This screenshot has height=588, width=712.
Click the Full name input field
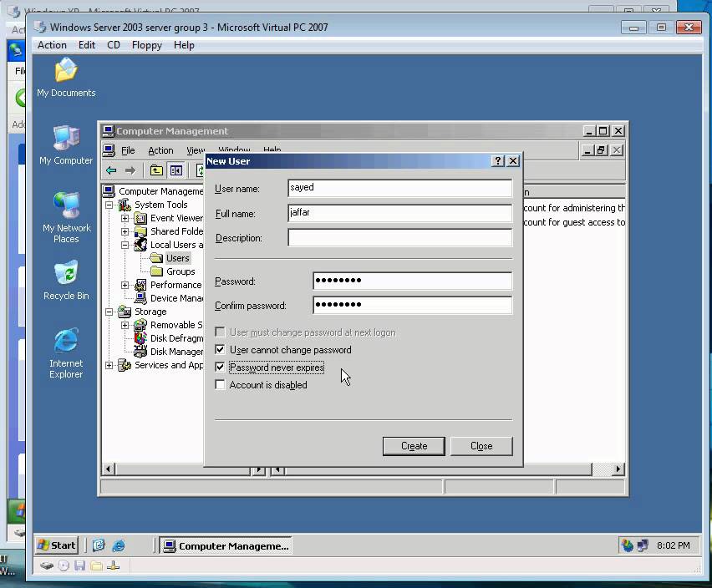tap(400, 213)
